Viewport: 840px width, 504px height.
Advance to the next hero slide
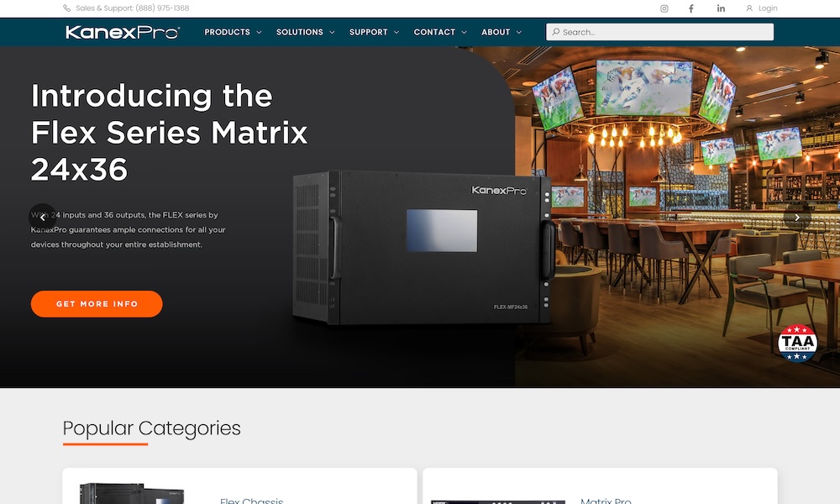click(797, 218)
